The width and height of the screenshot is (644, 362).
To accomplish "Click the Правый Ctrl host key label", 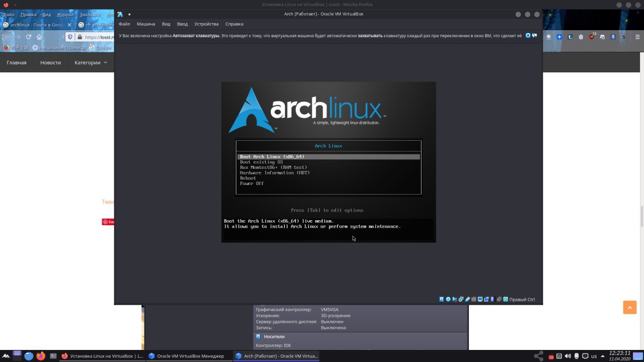I will pos(522,299).
